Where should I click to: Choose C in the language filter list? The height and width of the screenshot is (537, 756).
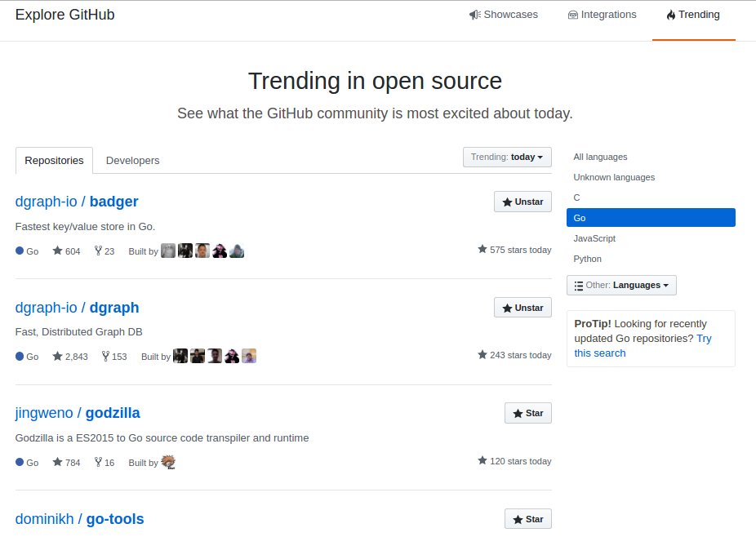(576, 197)
